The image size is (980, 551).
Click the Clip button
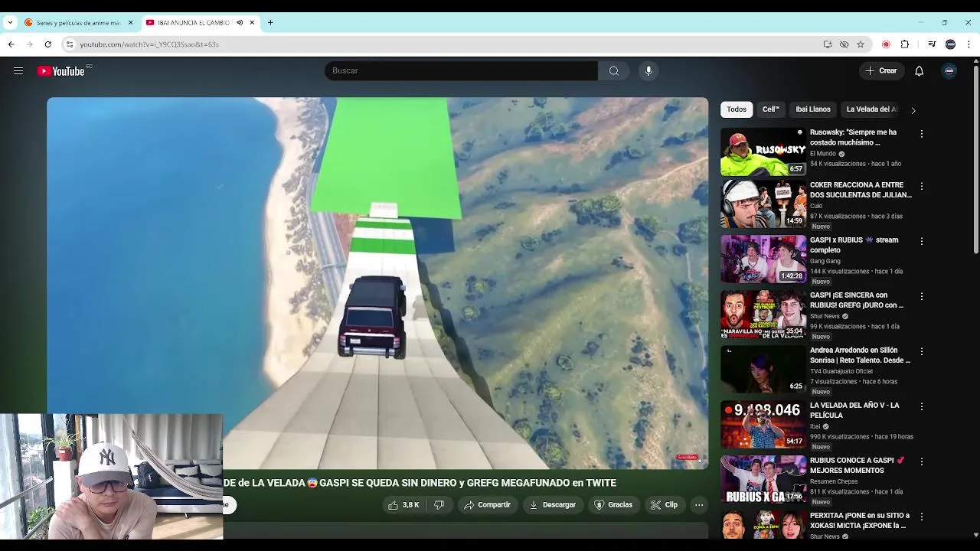pyautogui.click(x=664, y=505)
